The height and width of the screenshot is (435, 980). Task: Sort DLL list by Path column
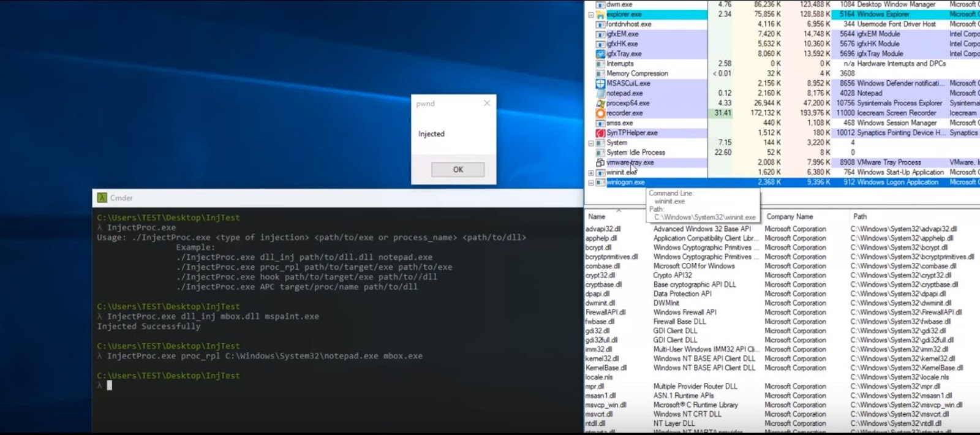click(860, 216)
